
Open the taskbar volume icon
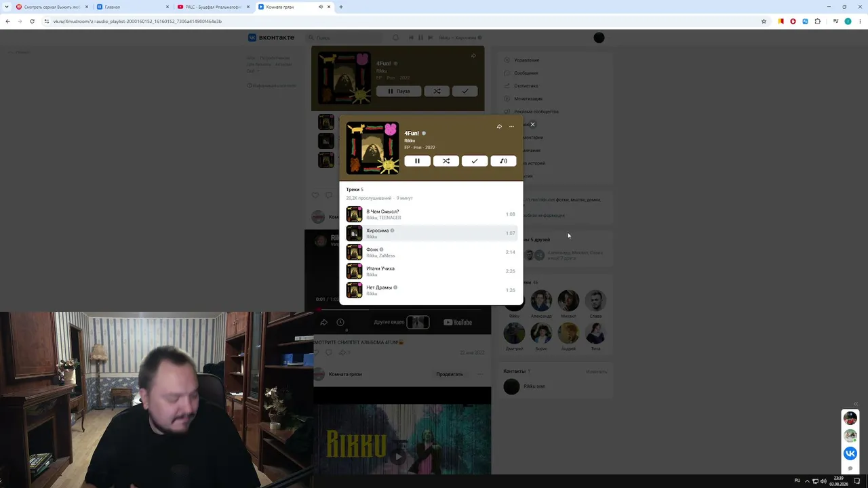coord(823,481)
